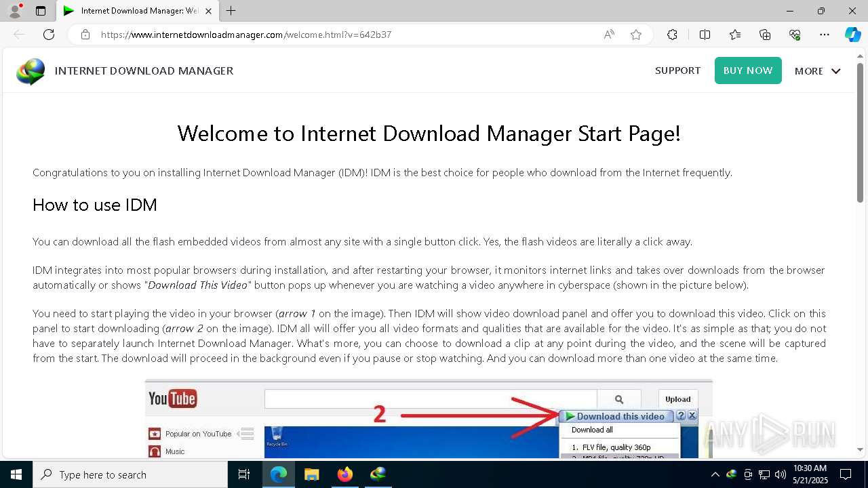The height and width of the screenshot is (488, 868).
Task: Show hidden system tray icons
Action: pyautogui.click(x=715, y=474)
